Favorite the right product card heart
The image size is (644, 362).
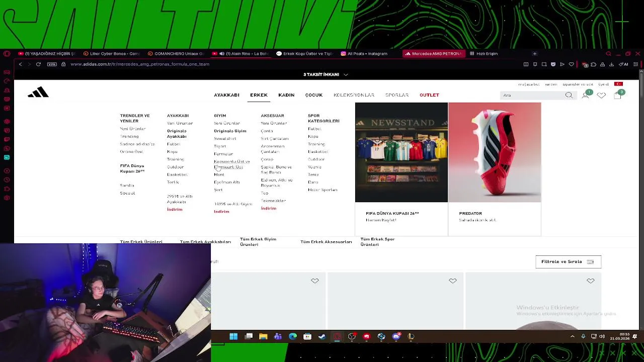[591, 281]
